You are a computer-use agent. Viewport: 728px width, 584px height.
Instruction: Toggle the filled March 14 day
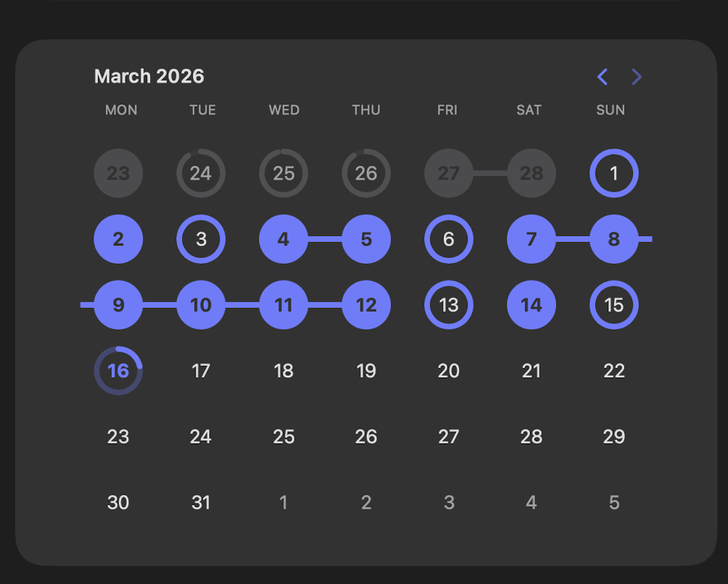pyautogui.click(x=531, y=305)
